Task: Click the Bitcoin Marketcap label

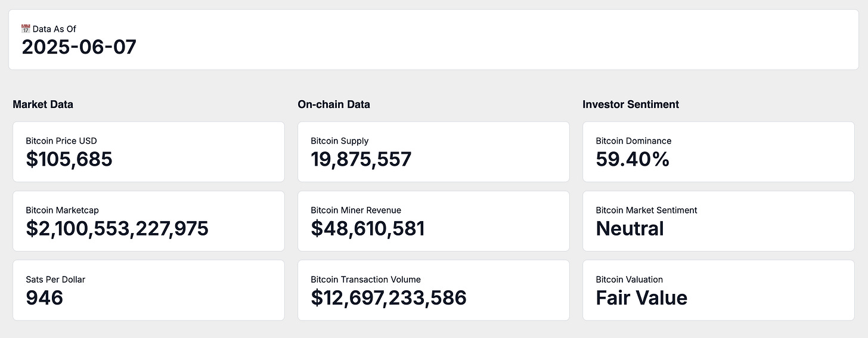Action: coord(62,210)
